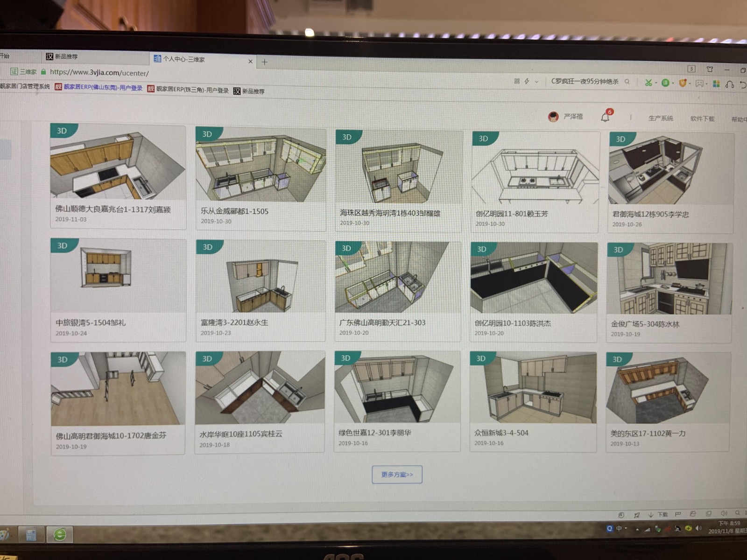Open a new browser tab with plus button
The image size is (747, 560).
(x=265, y=62)
